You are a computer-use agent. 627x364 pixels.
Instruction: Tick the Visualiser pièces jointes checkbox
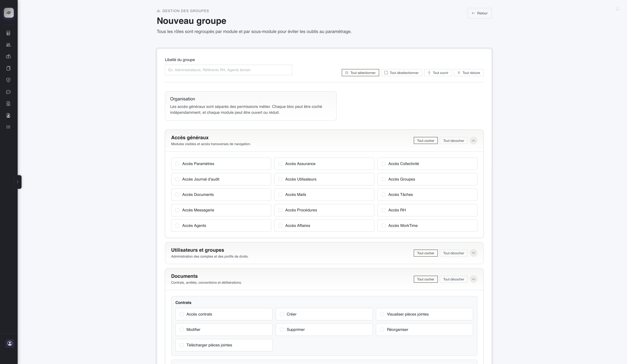[x=382, y=314]
